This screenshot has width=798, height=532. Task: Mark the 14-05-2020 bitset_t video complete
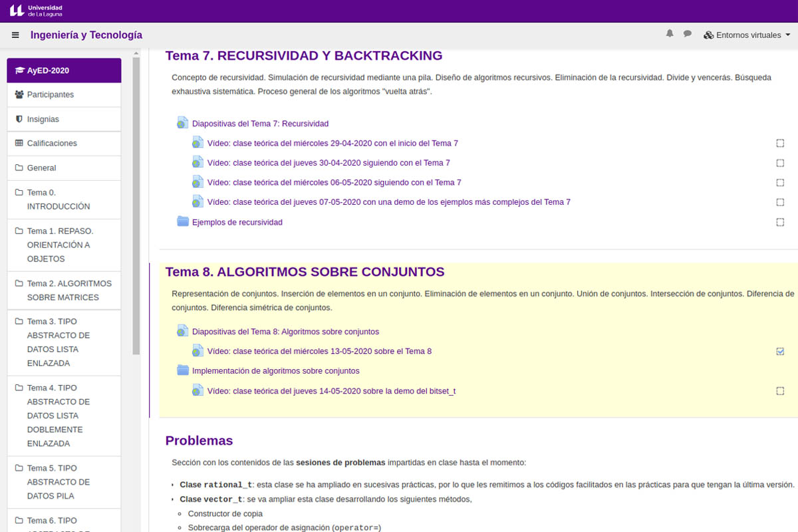(780, 391)
